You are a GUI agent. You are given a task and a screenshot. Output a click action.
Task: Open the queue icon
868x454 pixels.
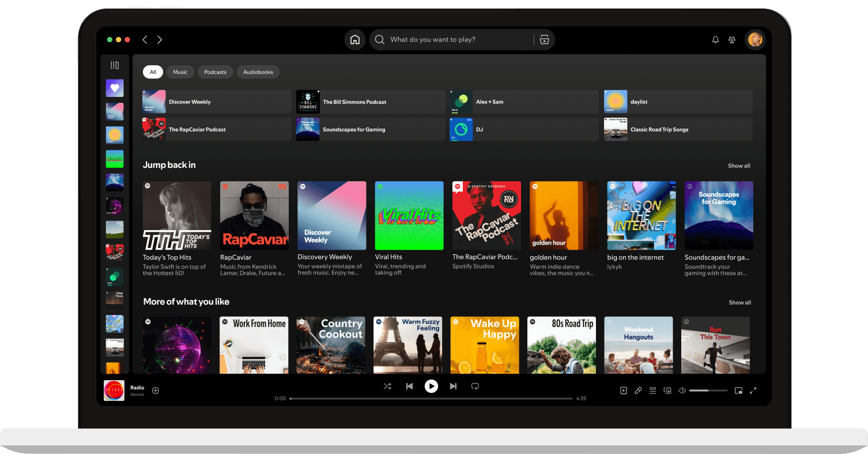(x=652, y=390)
